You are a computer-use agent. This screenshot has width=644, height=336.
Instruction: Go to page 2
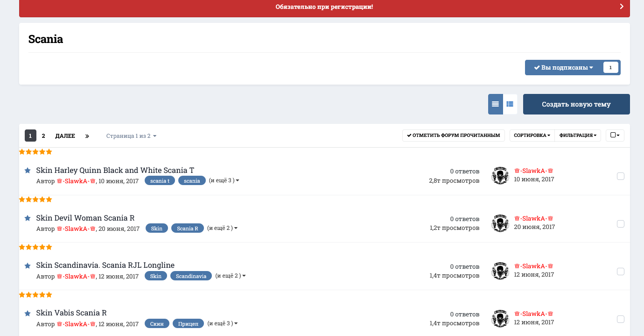[43, 136]
